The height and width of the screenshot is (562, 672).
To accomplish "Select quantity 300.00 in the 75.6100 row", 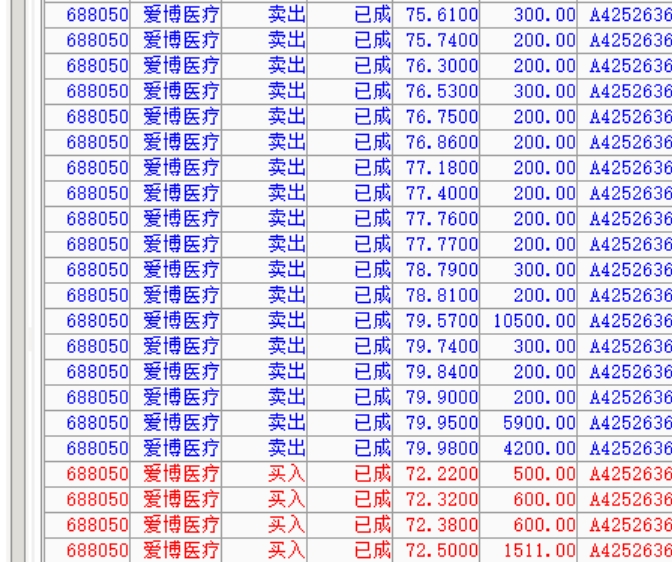I will coord(545,15).
